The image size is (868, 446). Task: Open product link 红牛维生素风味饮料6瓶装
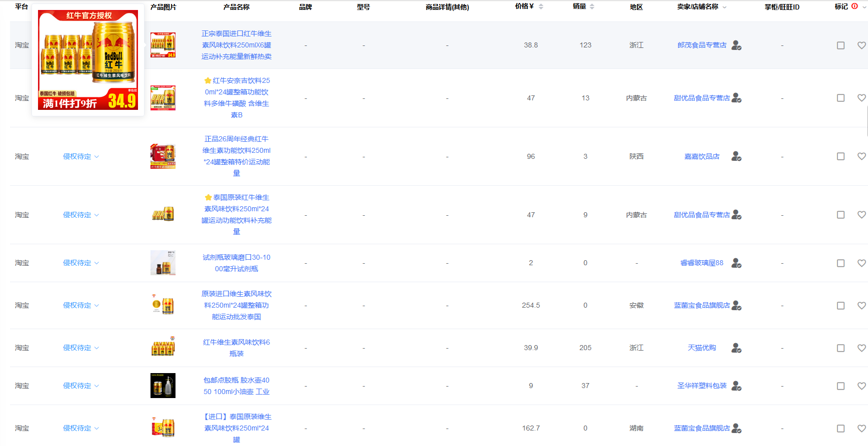tap(236, 348)
